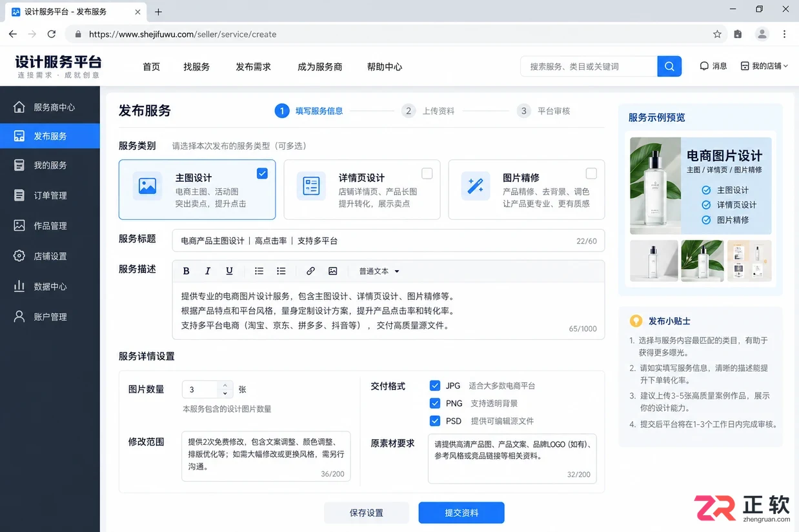
Task: Insert bulleted list icon in editor
Action: (x=281, y=271)
